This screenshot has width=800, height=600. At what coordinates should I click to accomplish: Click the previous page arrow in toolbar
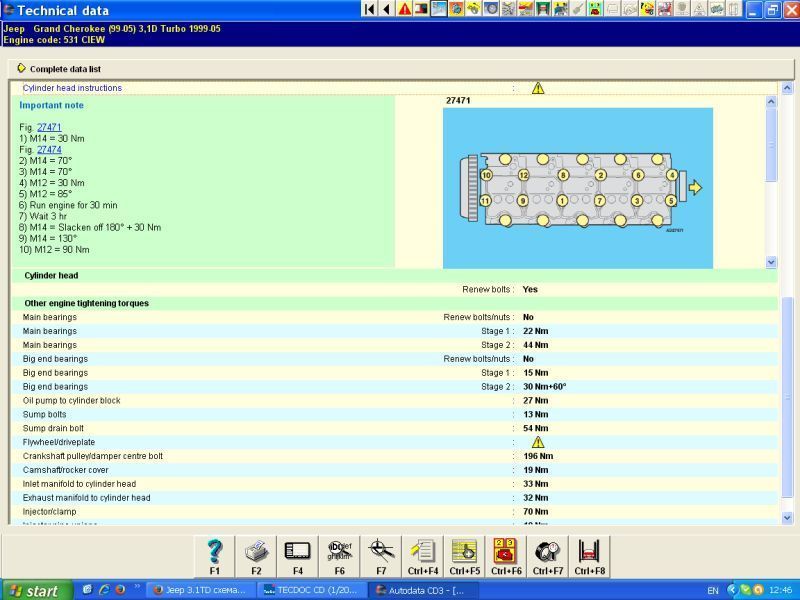point(387,9)
